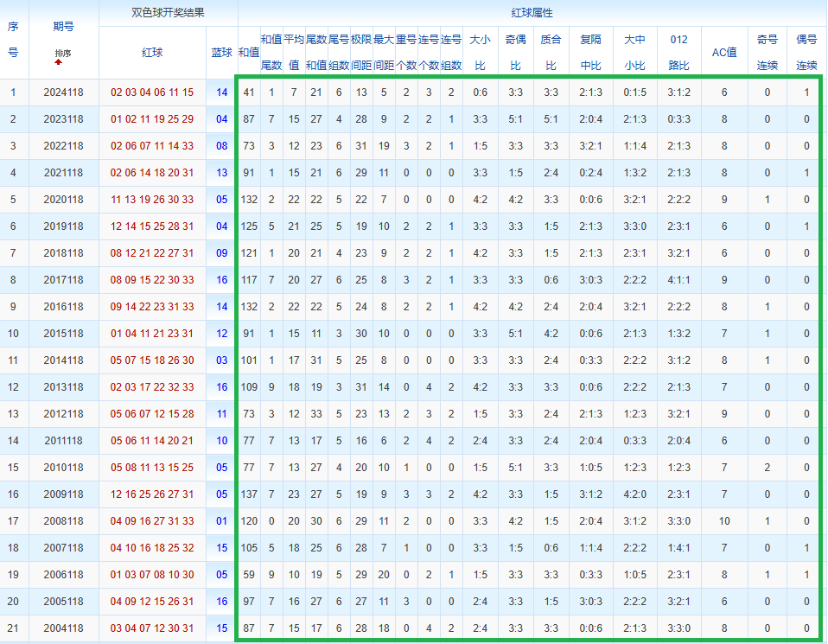Select issue number 2021118
Viewport: 828px width, 644px height.
coord(63,173)
